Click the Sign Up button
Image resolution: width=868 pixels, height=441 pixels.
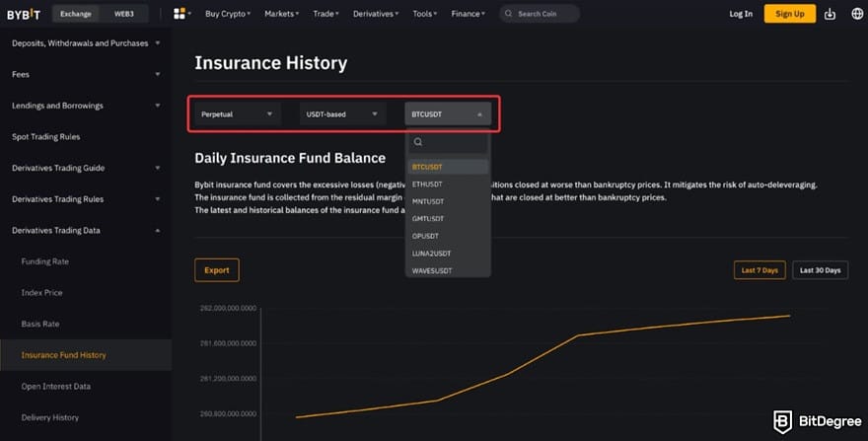tap(789, 14)
